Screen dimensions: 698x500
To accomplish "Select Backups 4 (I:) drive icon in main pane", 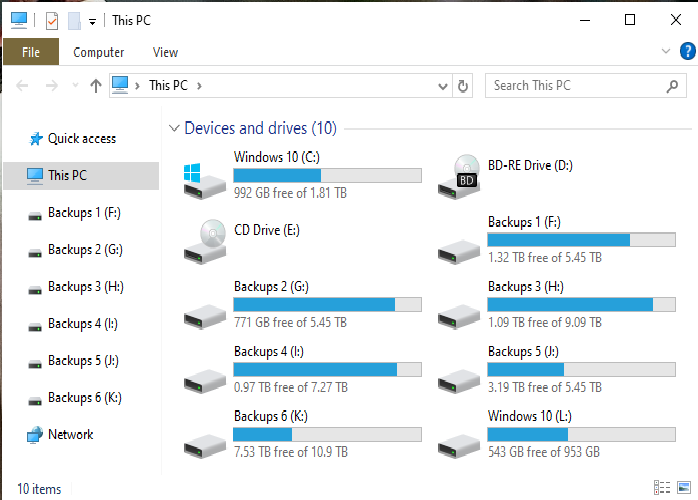I will click(x=205, y=381).
